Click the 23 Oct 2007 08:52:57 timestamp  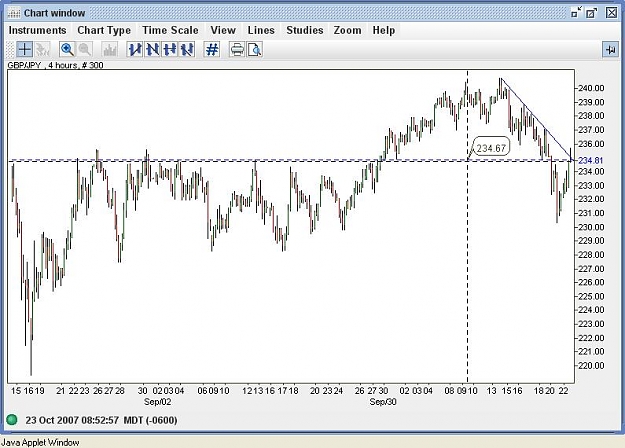(72, 420)
